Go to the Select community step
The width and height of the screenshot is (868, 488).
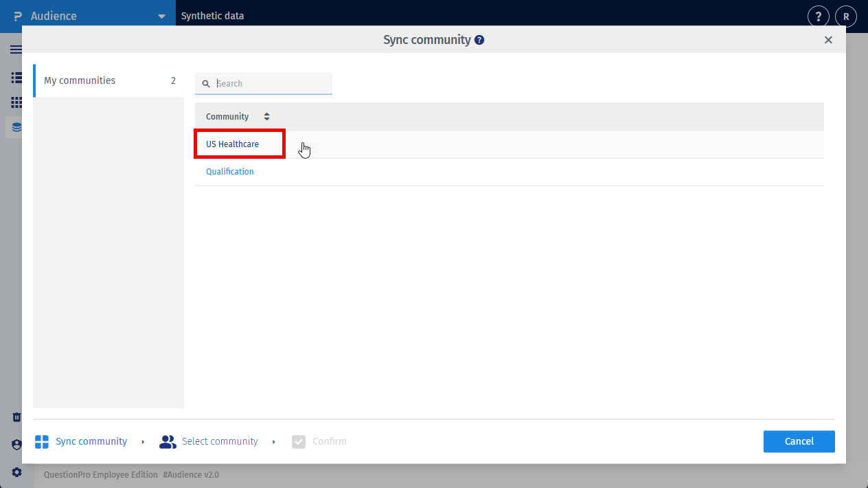pyautogui.click(x=220, y=441)
